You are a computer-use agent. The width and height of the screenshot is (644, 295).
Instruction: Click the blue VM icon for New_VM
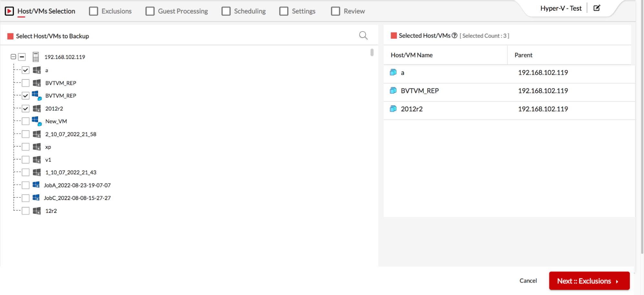[x=37, y=121]
